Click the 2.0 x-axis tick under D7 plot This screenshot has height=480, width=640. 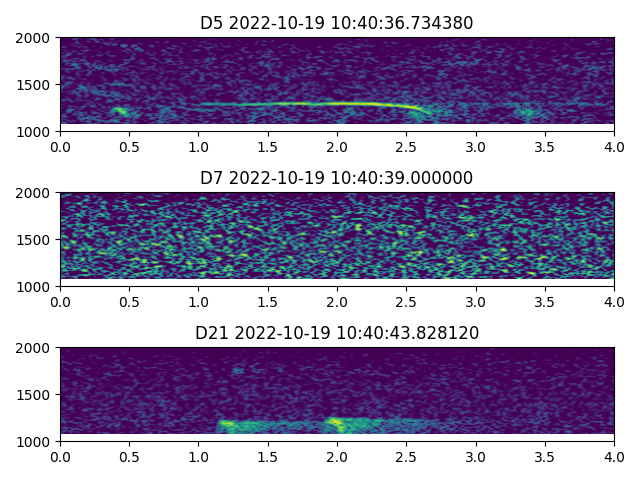pos(337,301)
